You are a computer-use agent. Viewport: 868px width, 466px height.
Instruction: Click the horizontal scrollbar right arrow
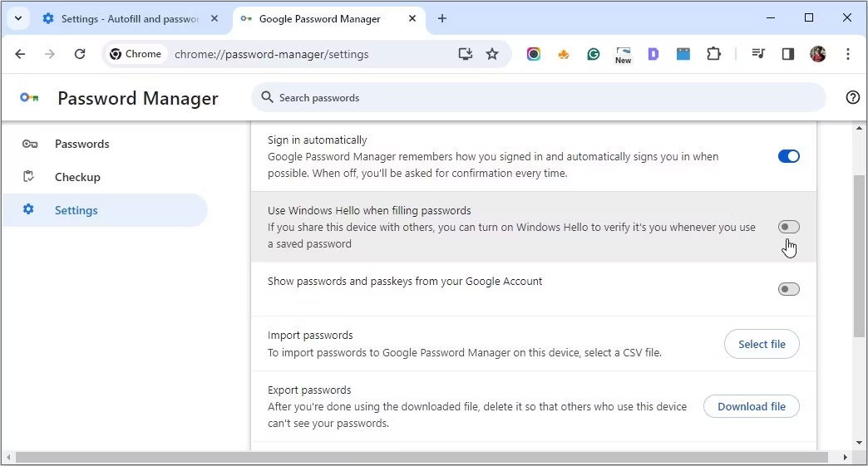point(846,457)
